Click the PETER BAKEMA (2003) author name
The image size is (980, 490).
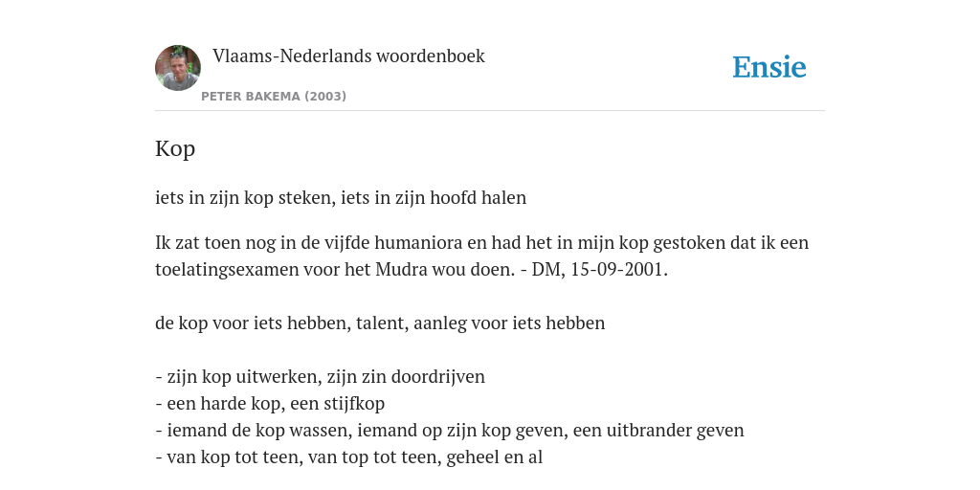point(274,97)
